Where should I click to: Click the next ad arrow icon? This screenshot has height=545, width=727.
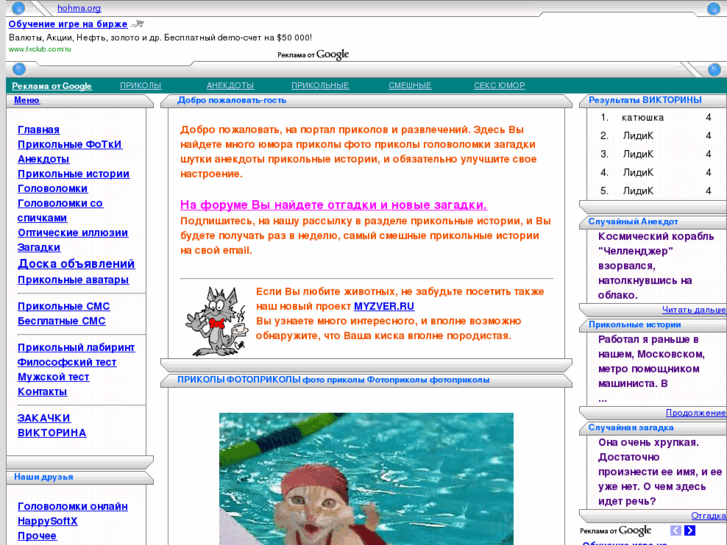pyautogui.click(x=690, y=530)
